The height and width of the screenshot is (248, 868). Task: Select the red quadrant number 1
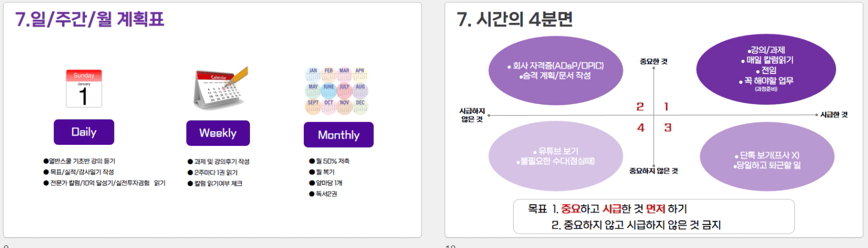point(666,106)
